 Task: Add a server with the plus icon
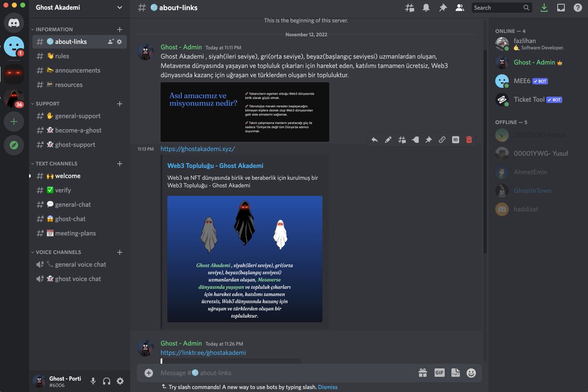click(14, 121)
